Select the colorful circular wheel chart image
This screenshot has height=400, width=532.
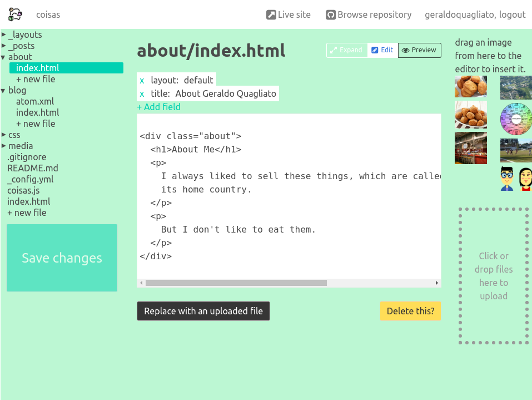click(x=515, y=118)
